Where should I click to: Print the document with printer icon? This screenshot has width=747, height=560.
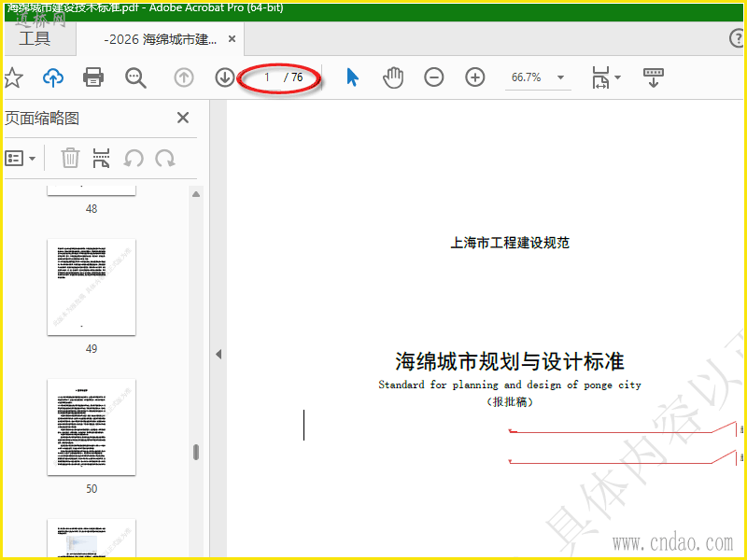click(93, 77)
